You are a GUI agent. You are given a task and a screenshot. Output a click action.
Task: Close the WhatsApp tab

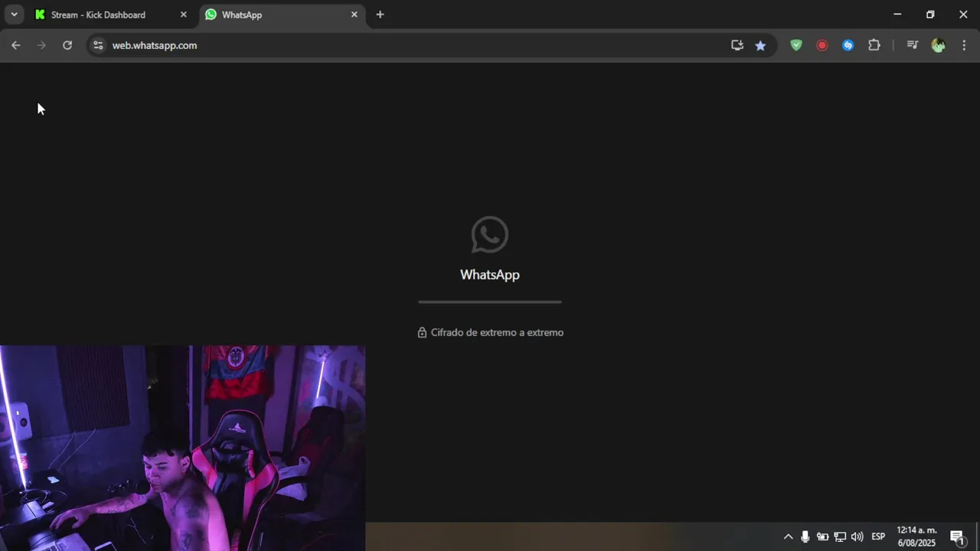coord(354,15)
